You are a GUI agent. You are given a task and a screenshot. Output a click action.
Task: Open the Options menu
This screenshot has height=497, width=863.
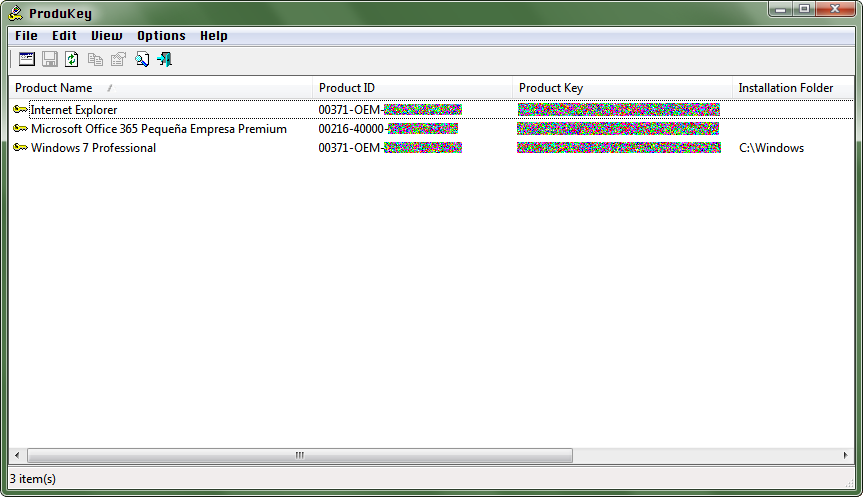(161, 36)
